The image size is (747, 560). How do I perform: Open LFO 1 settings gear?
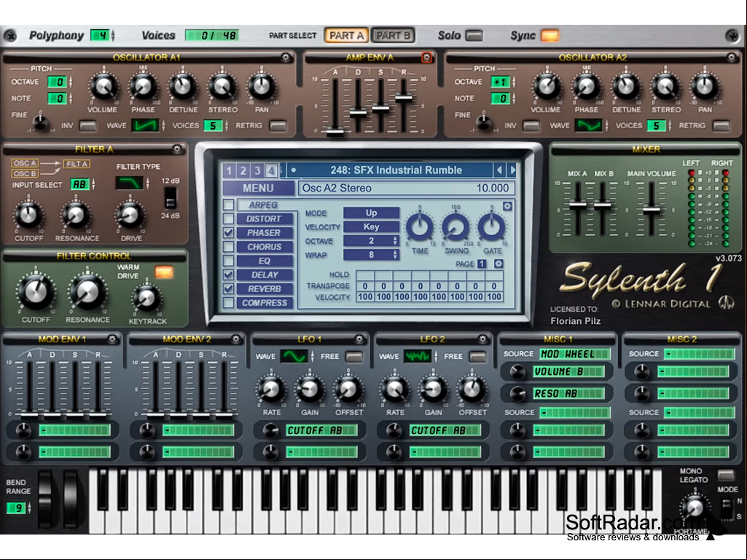point(359,339)
